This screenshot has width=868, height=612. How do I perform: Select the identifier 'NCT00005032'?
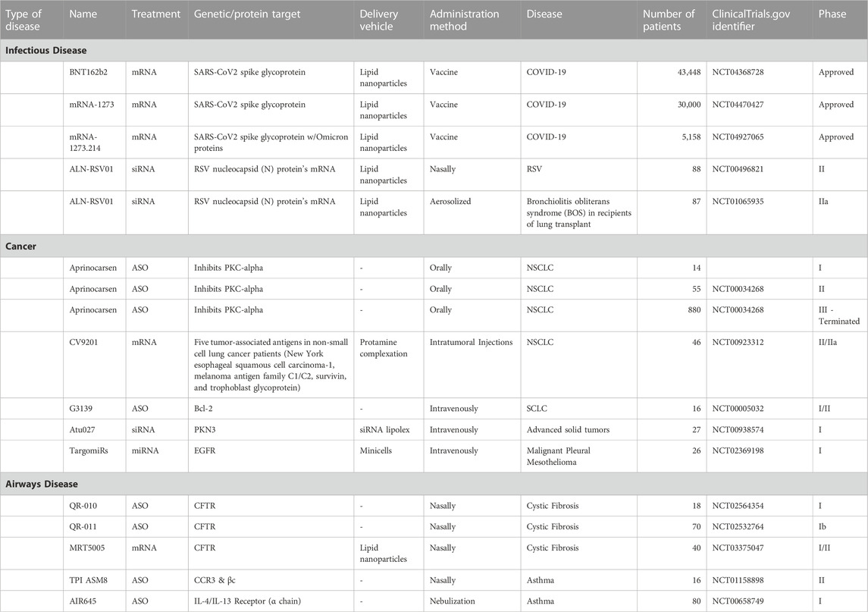pos(738,409)
